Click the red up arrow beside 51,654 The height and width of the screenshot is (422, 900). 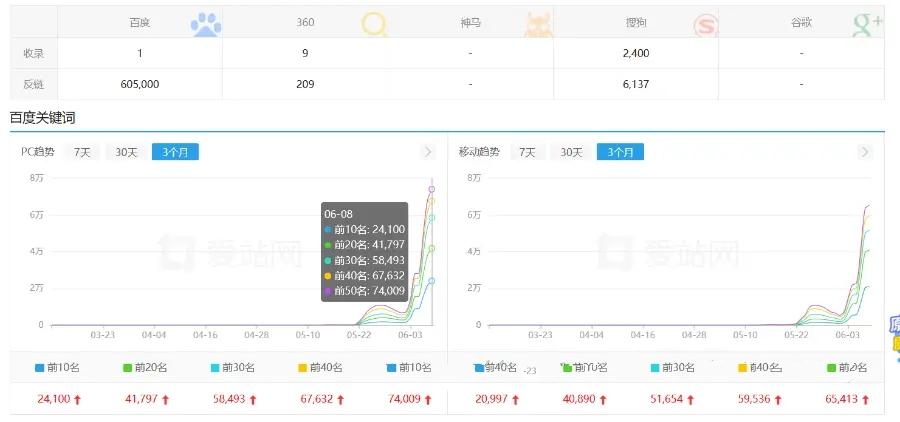pyautogui.click(x=690, y=400)
